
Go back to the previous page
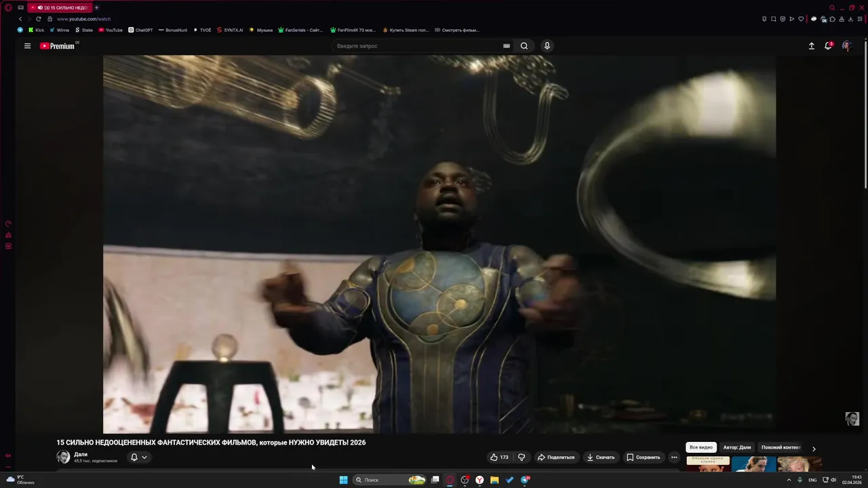(x=20, y=19)
